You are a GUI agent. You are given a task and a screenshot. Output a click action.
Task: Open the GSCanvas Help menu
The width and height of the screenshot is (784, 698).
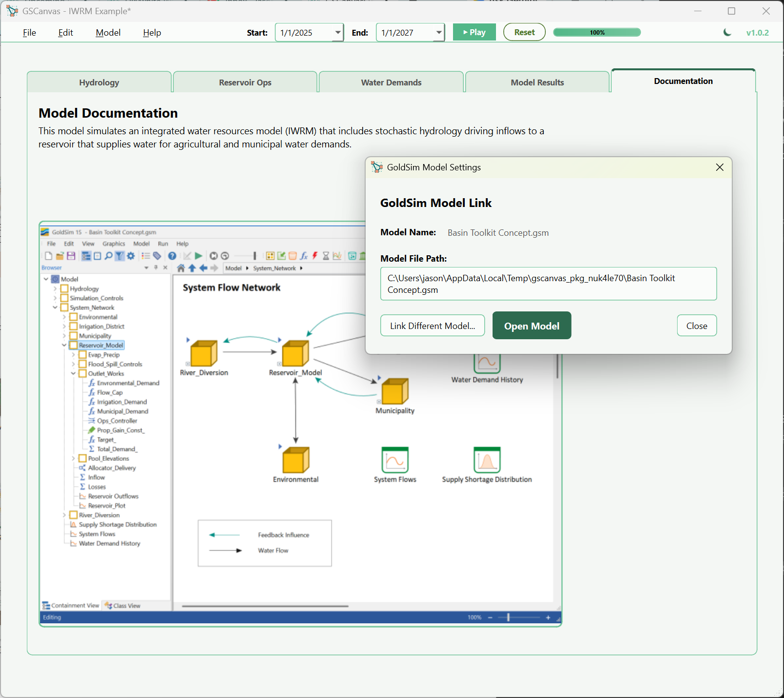click(x=152, y=33)
